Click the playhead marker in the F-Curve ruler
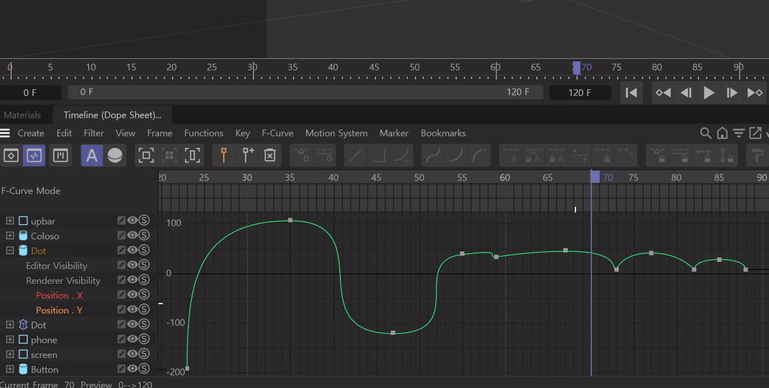Image resolution: width=769 pixels, height=388 pixels. click(594, 177)
